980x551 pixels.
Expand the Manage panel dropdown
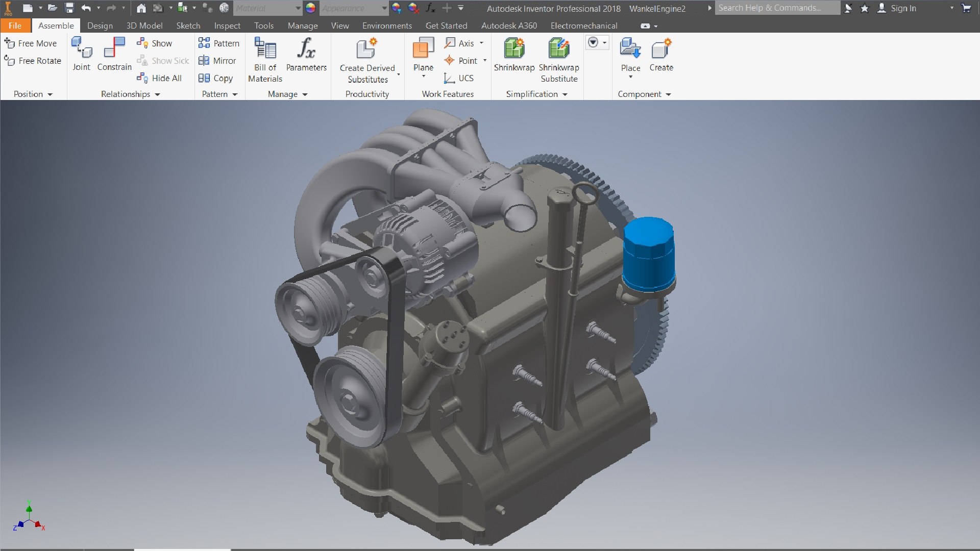pos(305,94)
